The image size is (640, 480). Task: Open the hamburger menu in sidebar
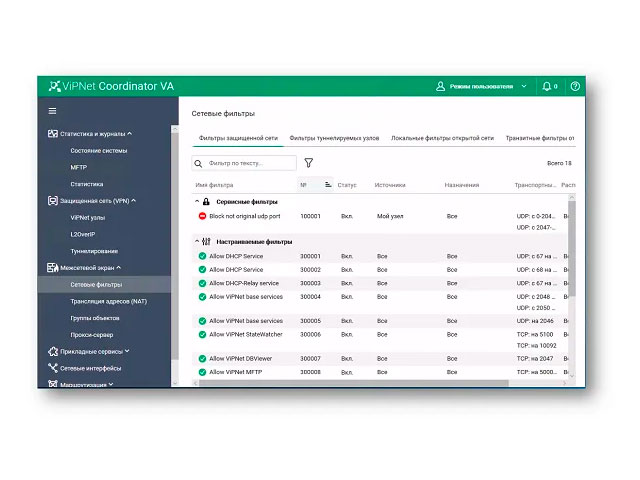[53, 111]
